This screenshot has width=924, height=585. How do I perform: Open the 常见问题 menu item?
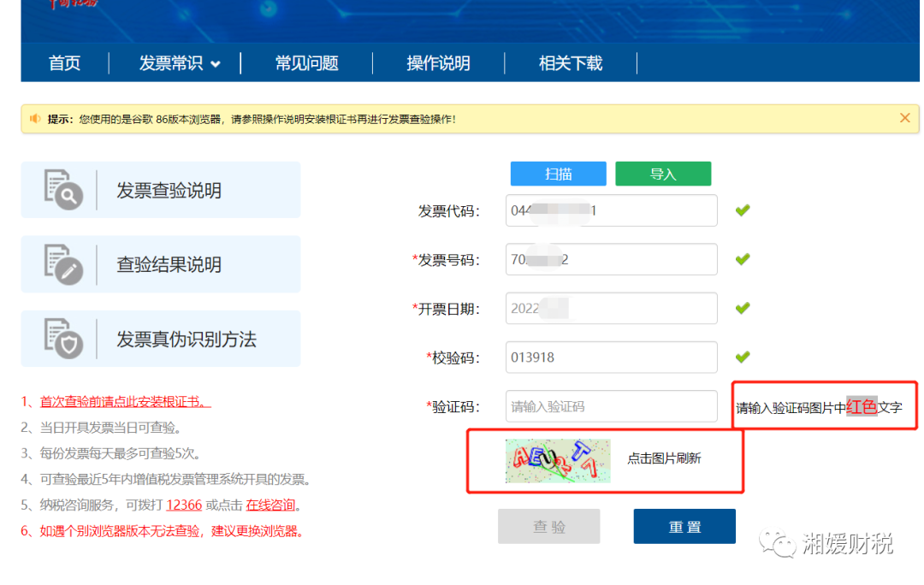point(306,63)
